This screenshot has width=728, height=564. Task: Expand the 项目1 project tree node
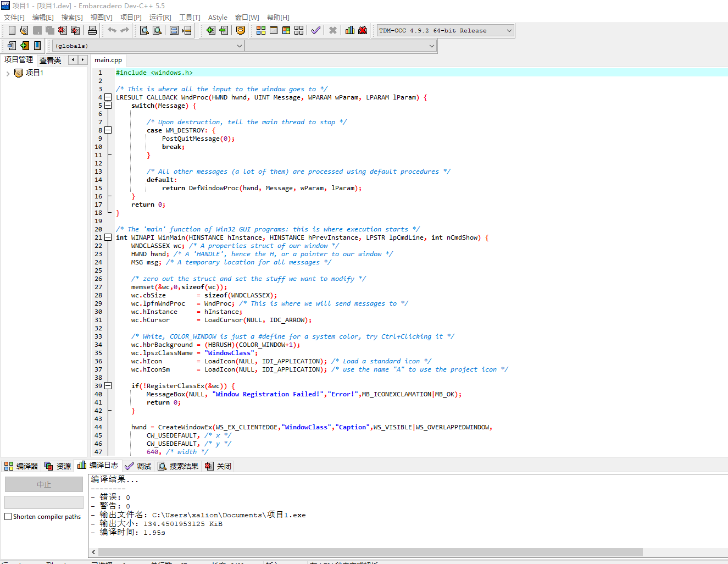[8, 73]
